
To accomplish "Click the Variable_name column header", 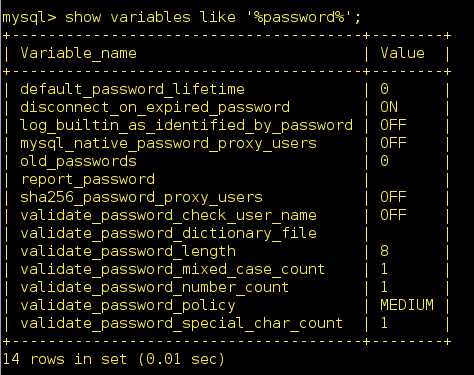I will click(x=79, y=53).
